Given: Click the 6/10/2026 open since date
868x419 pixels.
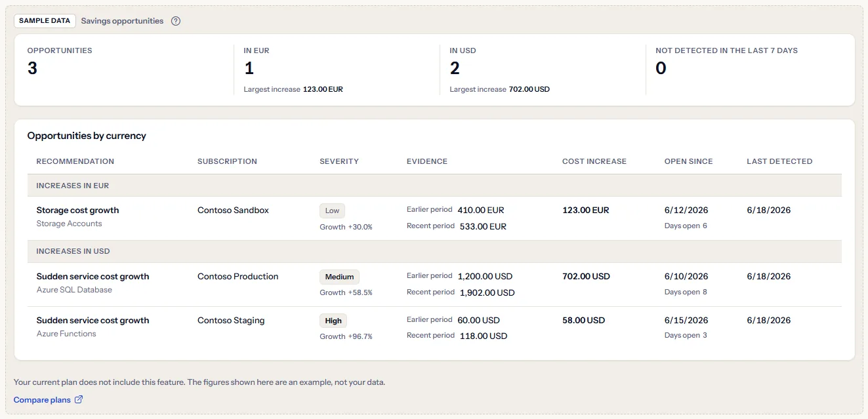Looking at the screenshot, I should pyautogui.click(x=686, y=277).
